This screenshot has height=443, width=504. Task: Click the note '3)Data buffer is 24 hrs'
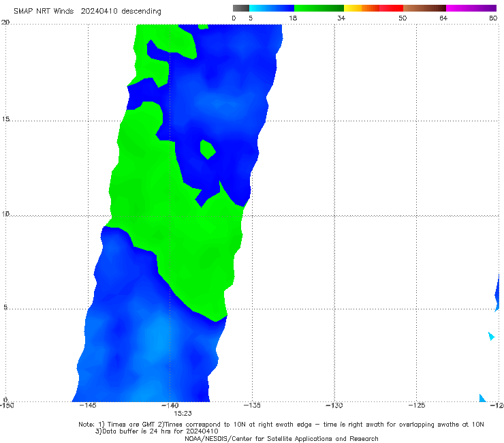click(157, 431)
